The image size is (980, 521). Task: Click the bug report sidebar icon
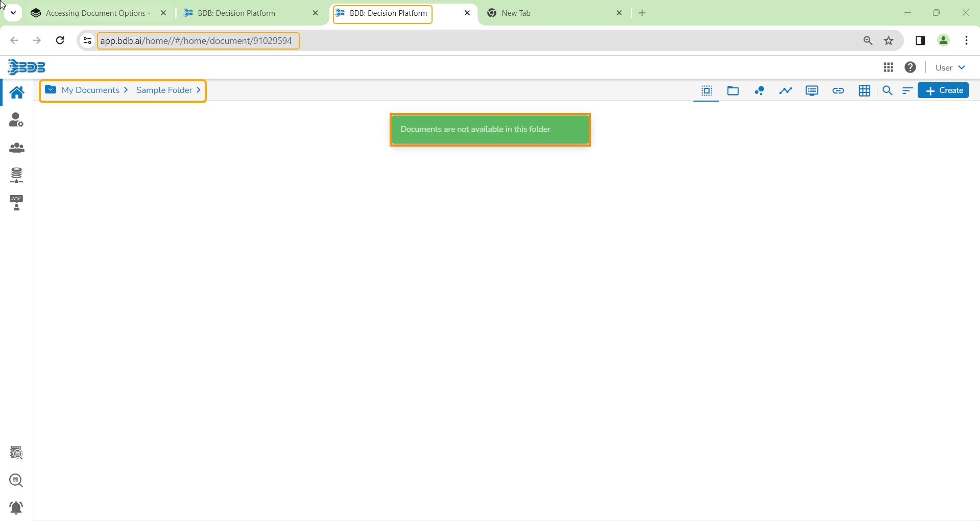click(16, 508)
